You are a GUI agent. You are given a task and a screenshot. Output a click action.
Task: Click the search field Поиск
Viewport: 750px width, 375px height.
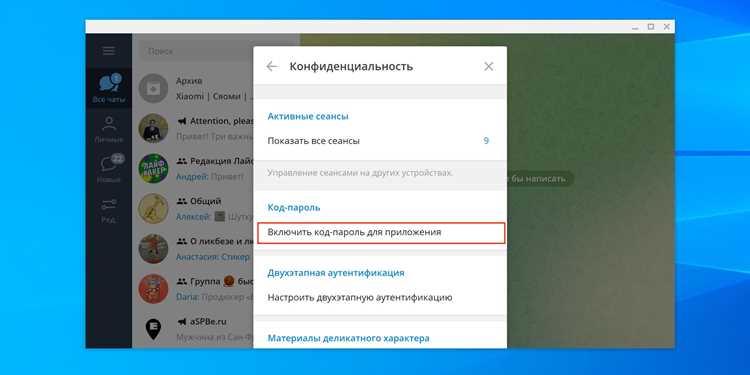pyautogui.click(x=196, y=51)
